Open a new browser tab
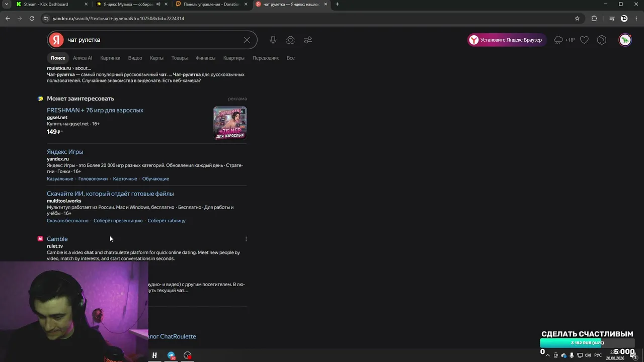This screenshot has width=644, height=362. (x=337, y=4)
